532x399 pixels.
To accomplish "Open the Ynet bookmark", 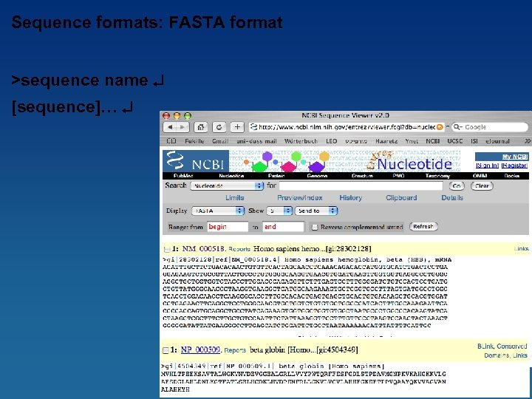I will [412, 141].
